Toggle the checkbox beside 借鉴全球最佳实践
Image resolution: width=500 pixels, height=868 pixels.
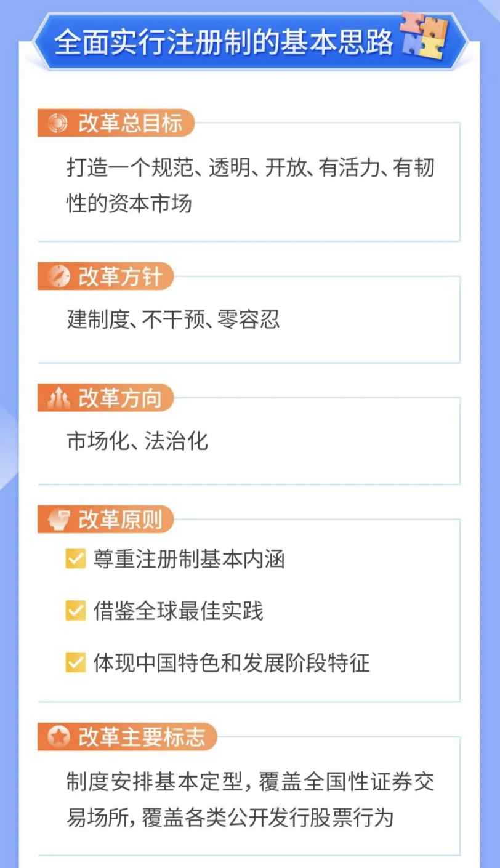click(x=75, y=611)
